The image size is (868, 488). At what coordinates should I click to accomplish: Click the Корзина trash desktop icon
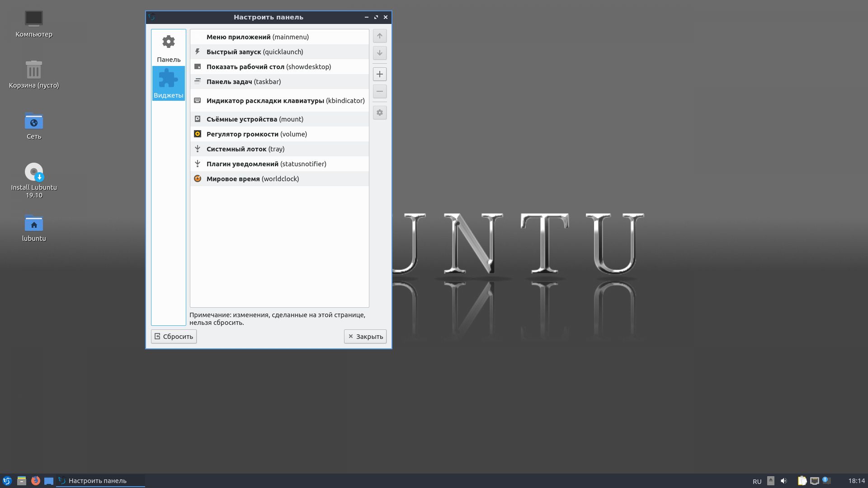pyautogui.click(x=34, y=70)
